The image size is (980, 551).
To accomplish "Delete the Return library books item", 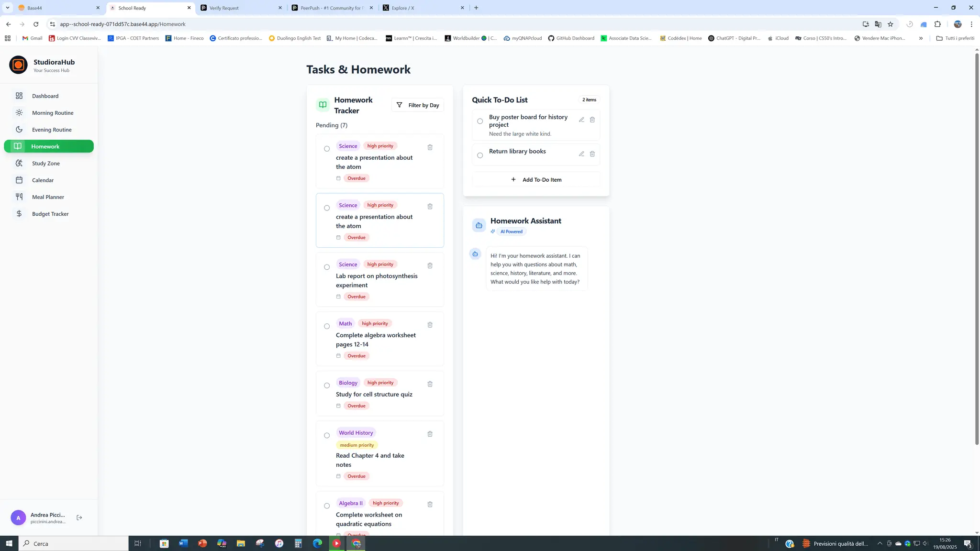I will [x=592, y=154].
